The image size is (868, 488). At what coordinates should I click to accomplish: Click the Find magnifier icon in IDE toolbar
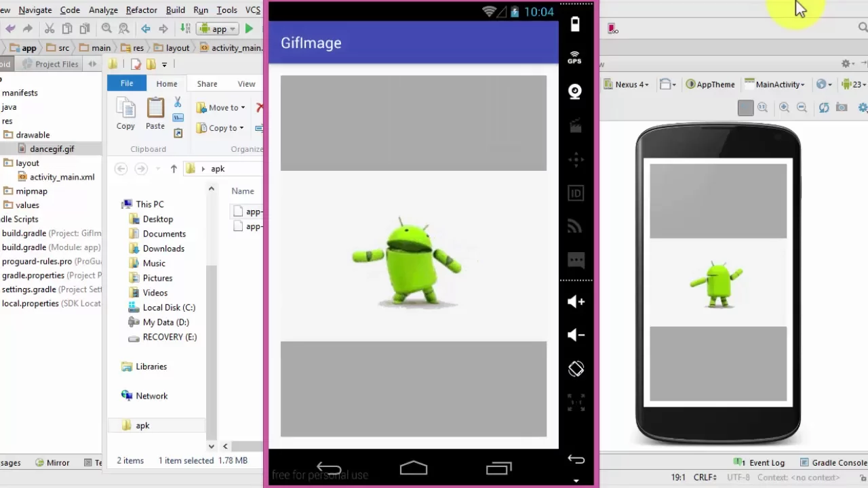point(106,28)
